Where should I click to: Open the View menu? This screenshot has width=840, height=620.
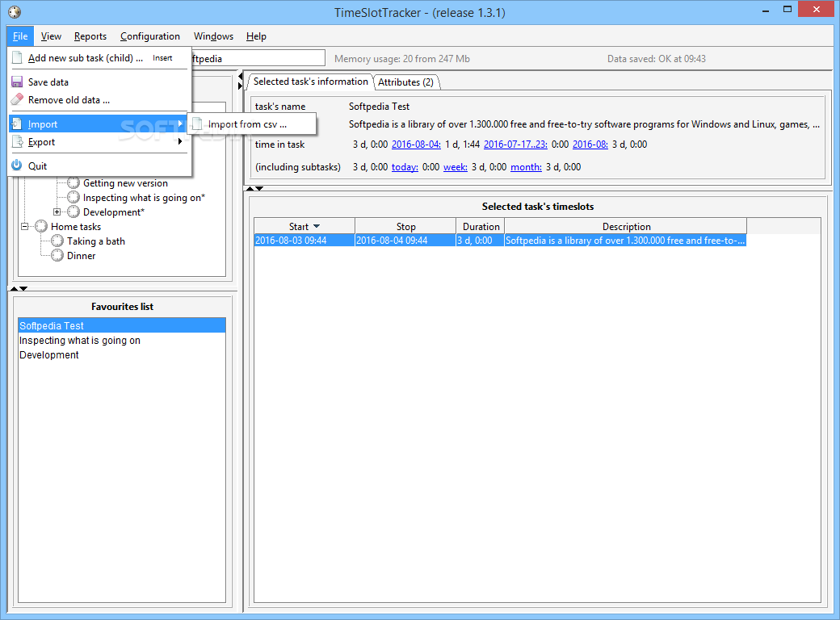point(51,36)
